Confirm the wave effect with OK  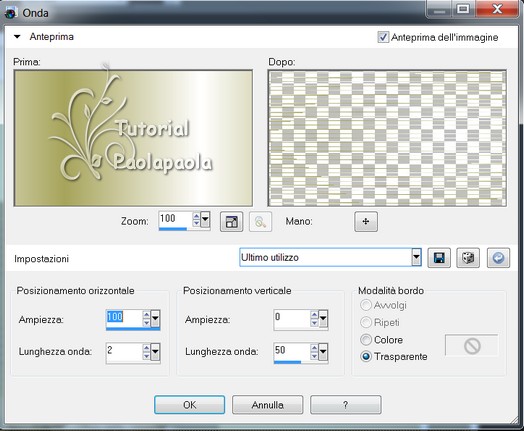click(x=189, y=405)
